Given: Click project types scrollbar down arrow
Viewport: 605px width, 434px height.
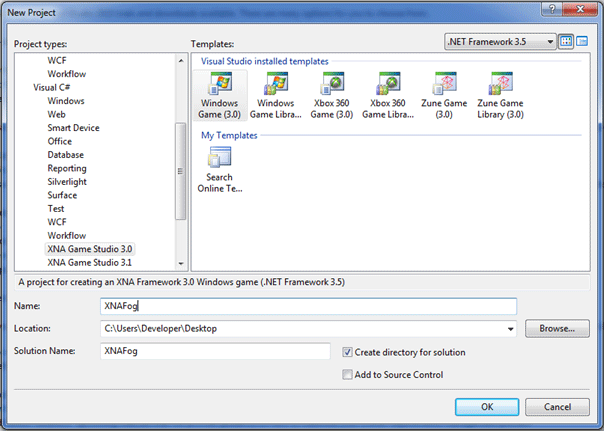Looking at the screenshot, I should [181, 263].
